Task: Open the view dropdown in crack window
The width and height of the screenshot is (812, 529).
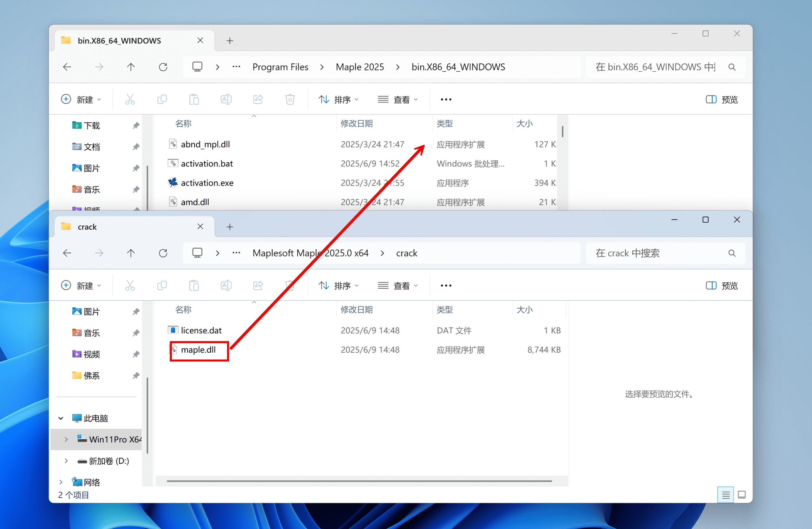Action: pos(398,285)
